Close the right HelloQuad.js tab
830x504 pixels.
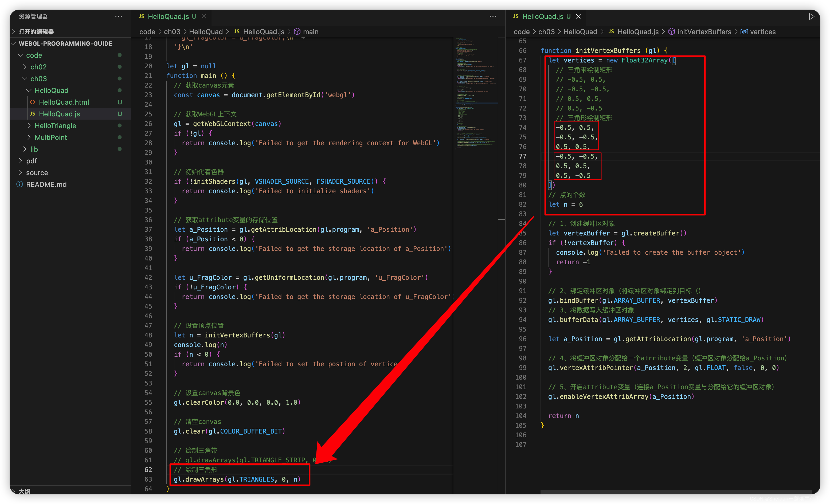pyautogui.click(x=578, y=16)
